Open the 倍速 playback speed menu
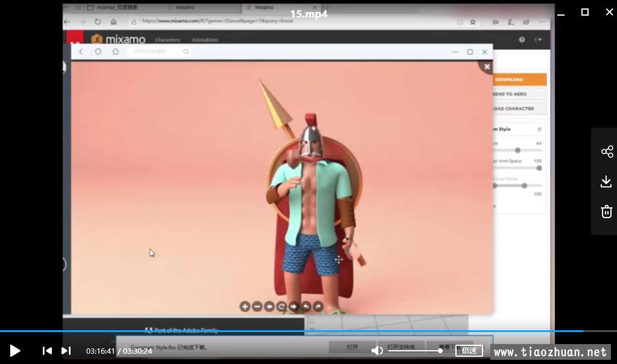Viewport: 617px width, 364px height. (x=469, y=350)
